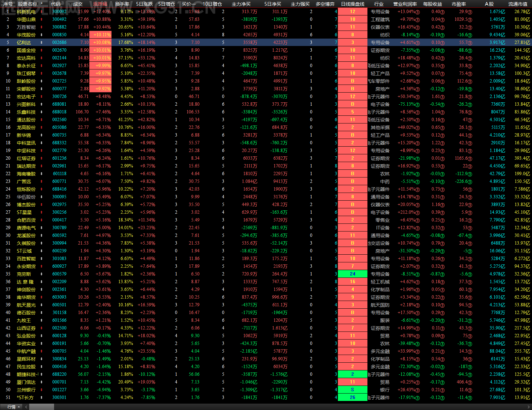Viewport: 532px width, 410px height.
Task: Click the marker icon next to 万胜智能
Action: point(41,27)
